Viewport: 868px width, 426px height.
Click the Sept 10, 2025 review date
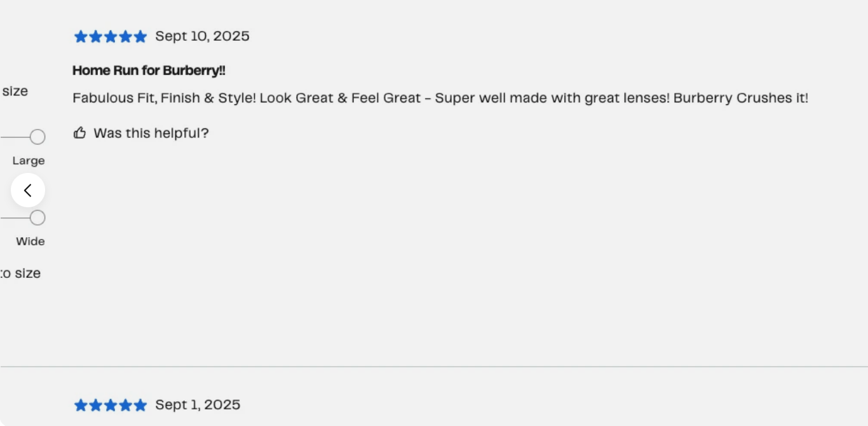[202, 36]
